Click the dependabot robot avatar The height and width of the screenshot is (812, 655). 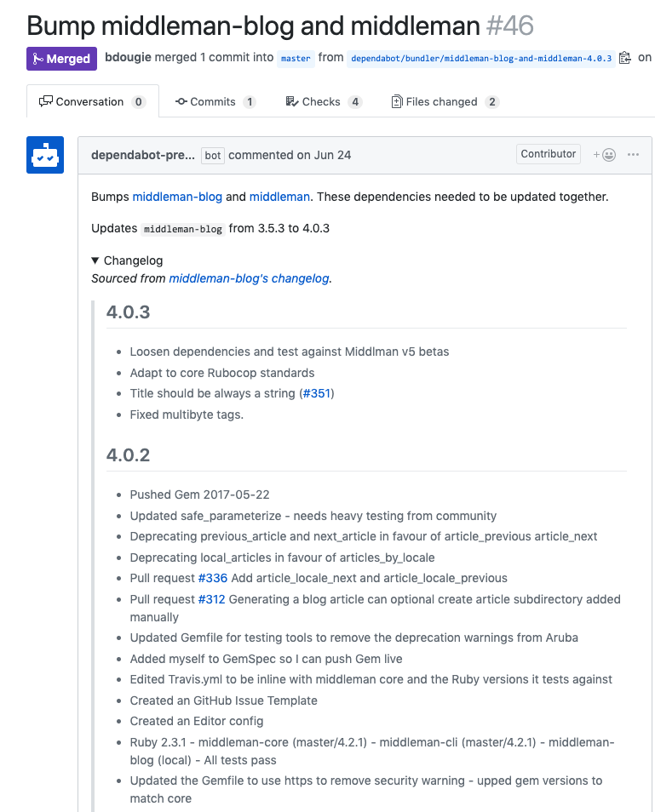[45, 155]
